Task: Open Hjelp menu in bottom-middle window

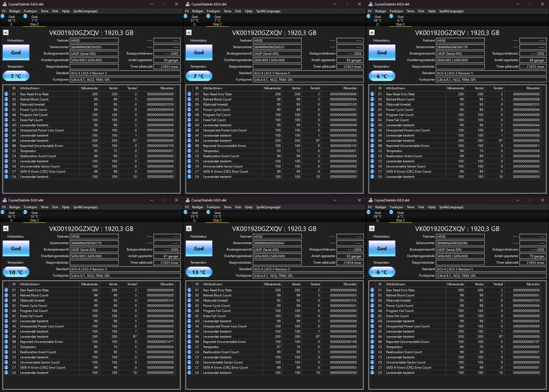Action: pyautogui.click(x=249, y=207)
